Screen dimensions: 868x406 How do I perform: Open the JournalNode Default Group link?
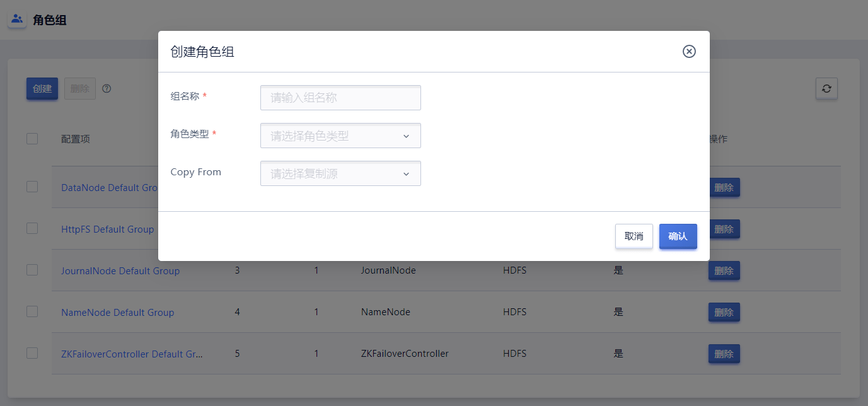120,271
